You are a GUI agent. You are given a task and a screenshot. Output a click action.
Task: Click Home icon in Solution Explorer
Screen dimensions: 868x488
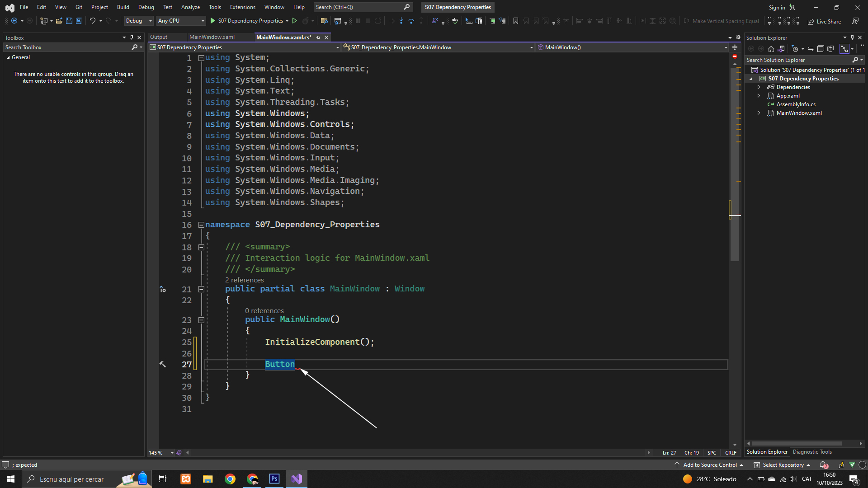tap(771, 49)
